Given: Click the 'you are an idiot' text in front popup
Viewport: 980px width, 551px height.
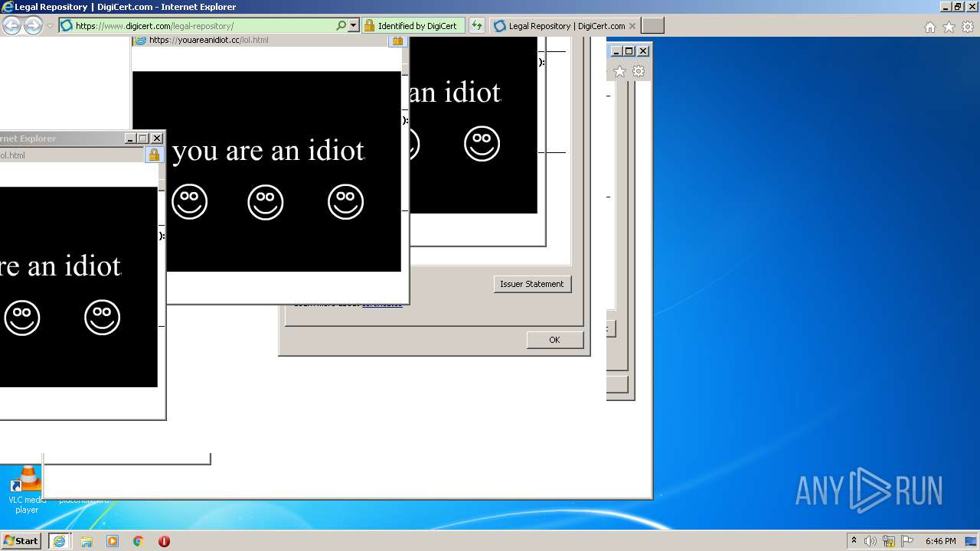Looking at the screenshot, I should (x=268, y=151).
